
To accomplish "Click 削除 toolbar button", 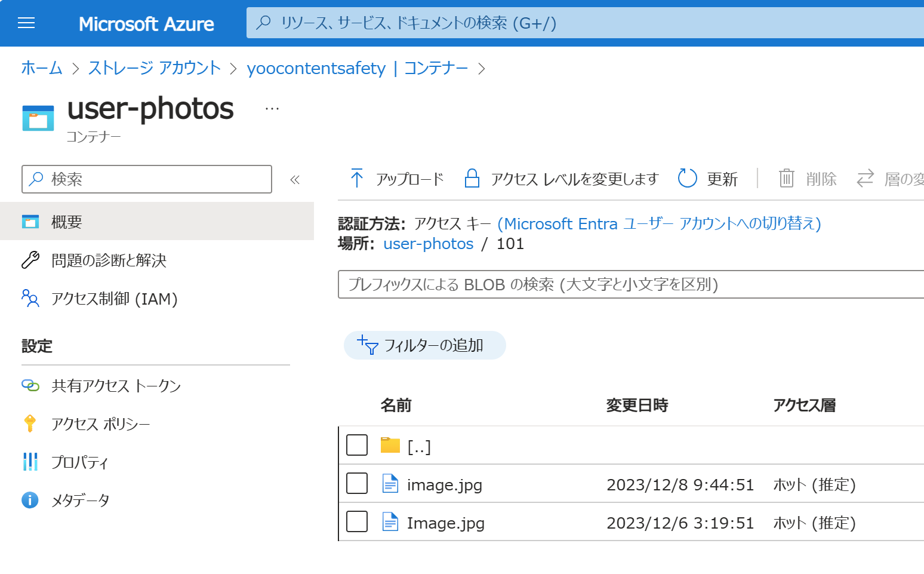I will (x=808, y=179).
